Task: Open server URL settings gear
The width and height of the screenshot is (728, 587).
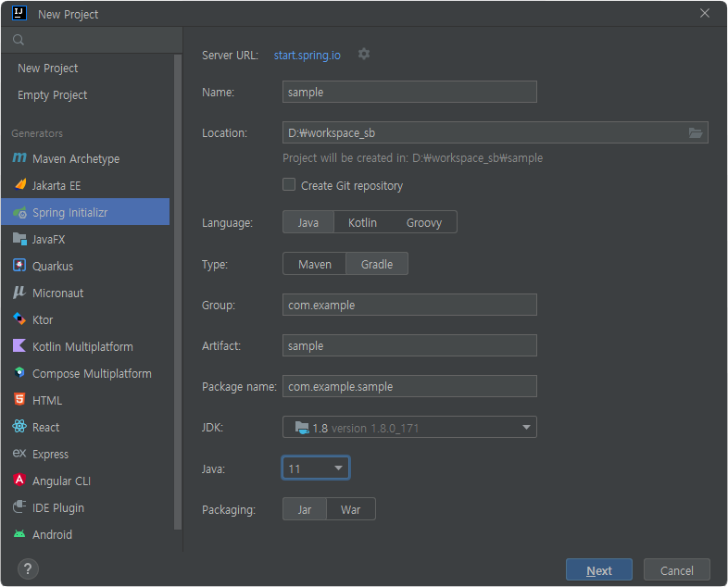Action: [x=364, y=55]
